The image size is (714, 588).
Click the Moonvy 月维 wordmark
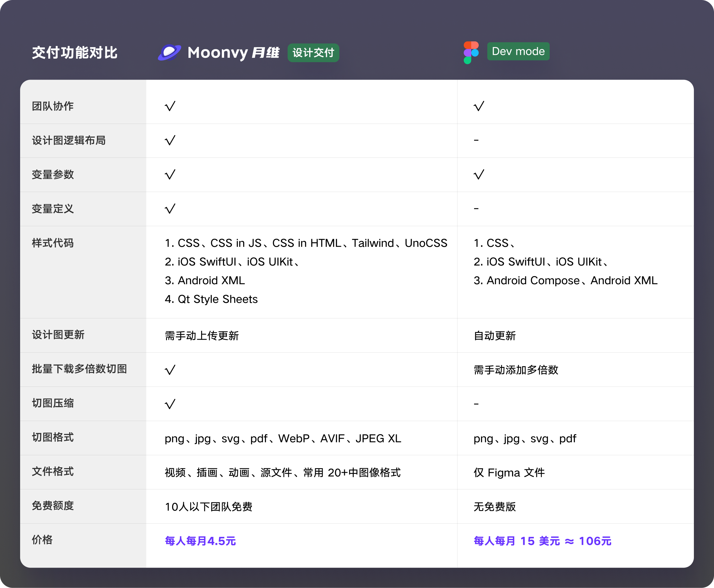pyautogui.click(x=234, y=53)
